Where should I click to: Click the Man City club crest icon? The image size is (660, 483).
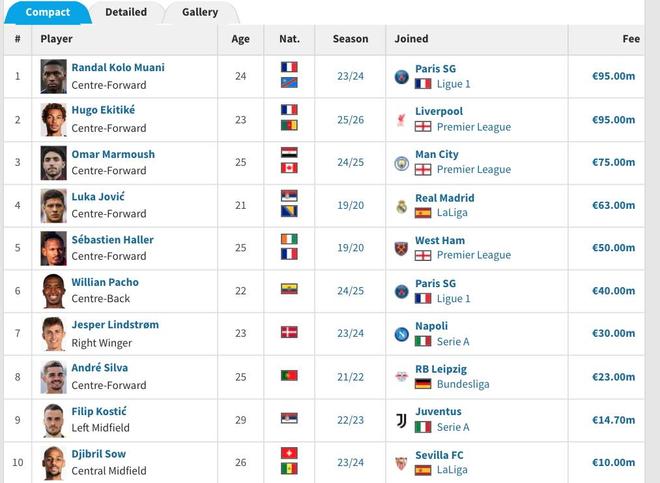pos(401,162)
